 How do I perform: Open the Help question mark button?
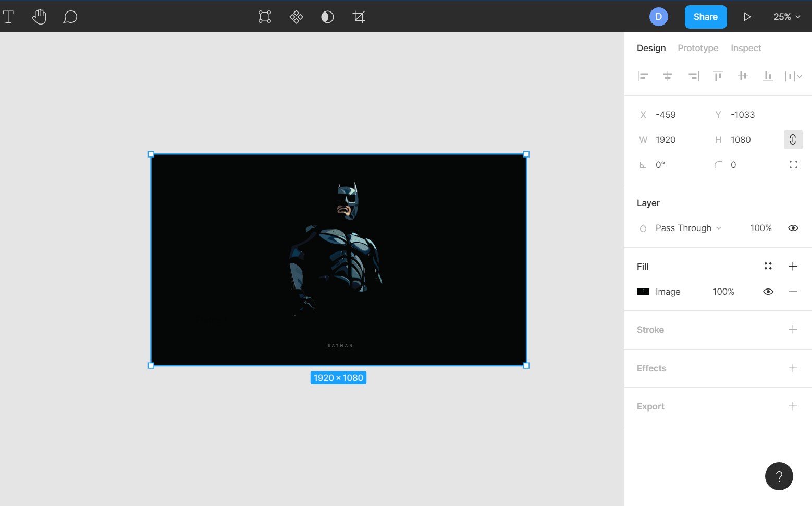tap(779, 476)
